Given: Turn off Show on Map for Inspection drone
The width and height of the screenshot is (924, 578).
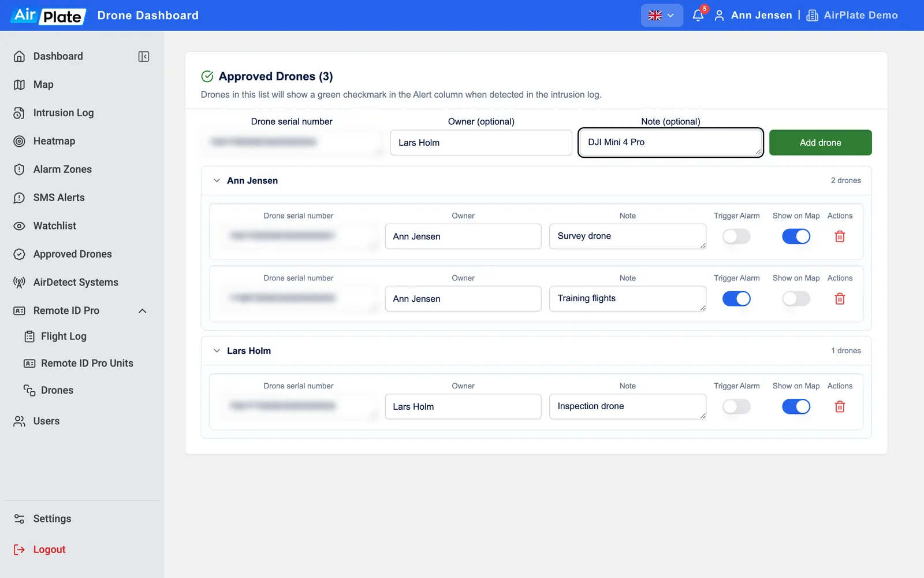Looking at the screenshot, I should pyautogui.click(x=796, y=407).
